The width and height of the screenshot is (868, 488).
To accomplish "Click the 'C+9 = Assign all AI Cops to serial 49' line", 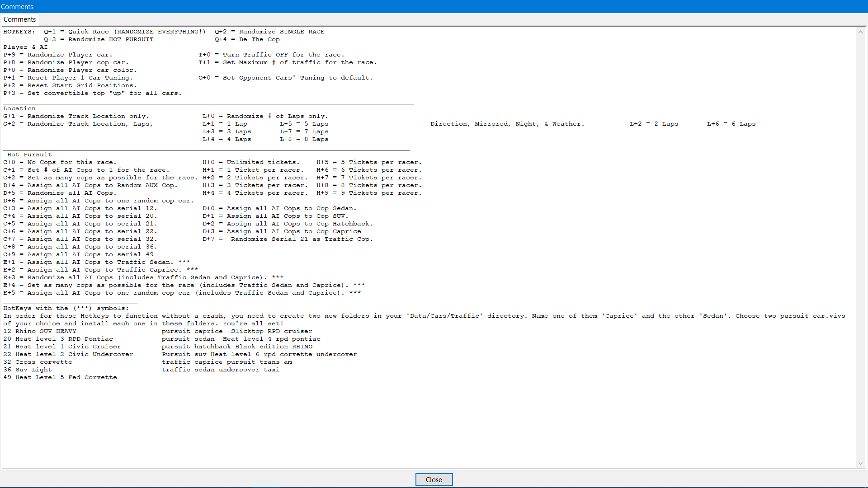I will click(78, 254).
